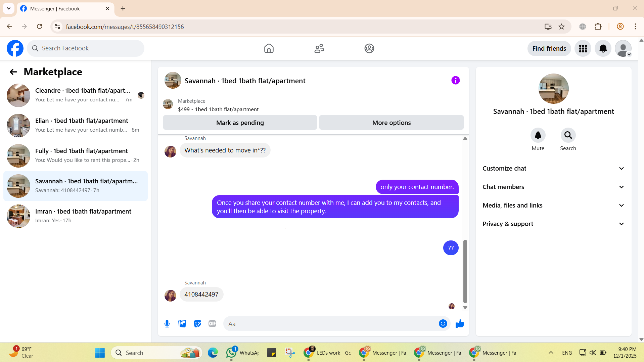
Task: Click the chat message scrollbar thumb
Action: click(465, 271)
